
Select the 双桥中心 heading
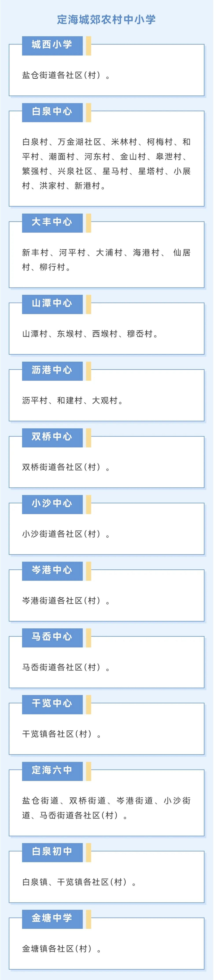pos(53,438)
